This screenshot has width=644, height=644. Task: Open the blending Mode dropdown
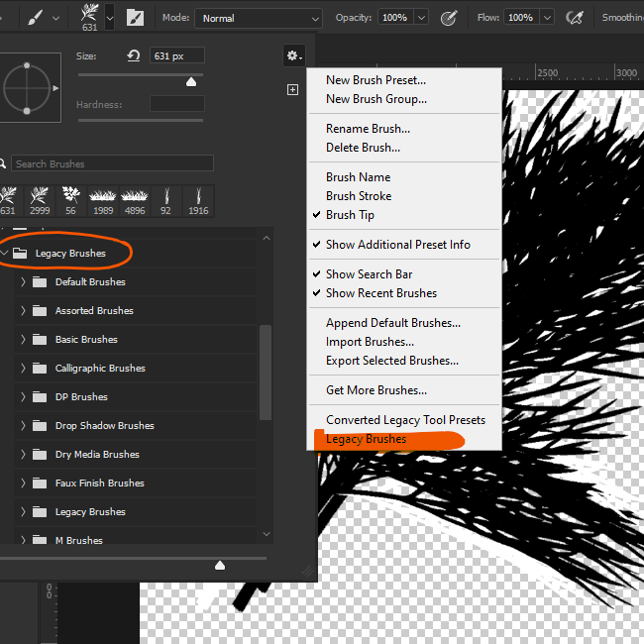point(259,19)
